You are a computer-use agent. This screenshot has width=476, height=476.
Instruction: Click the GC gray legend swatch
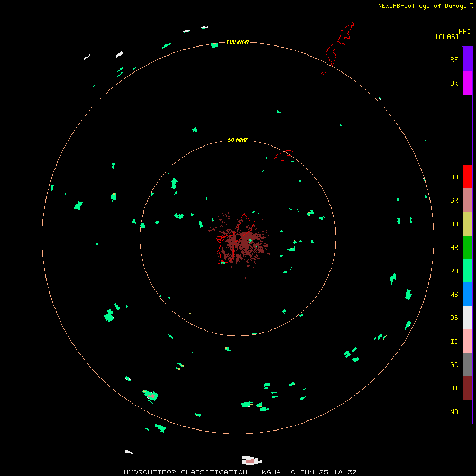point(467,364)
